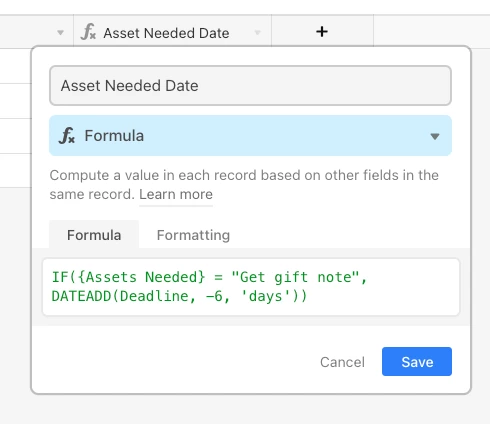This screenshot has width=490, height=424.
Task: Click the -6 value in formula
Action: point(214,296)
